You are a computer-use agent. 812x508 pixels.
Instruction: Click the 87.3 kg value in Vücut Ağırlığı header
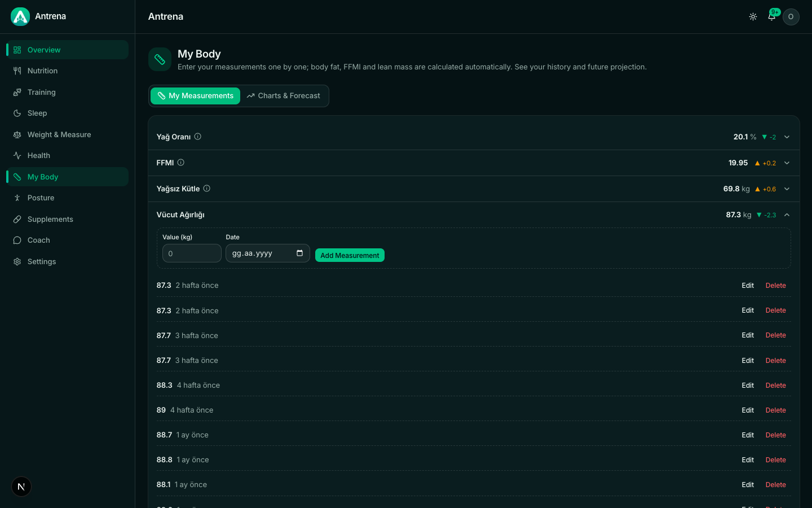739,215
